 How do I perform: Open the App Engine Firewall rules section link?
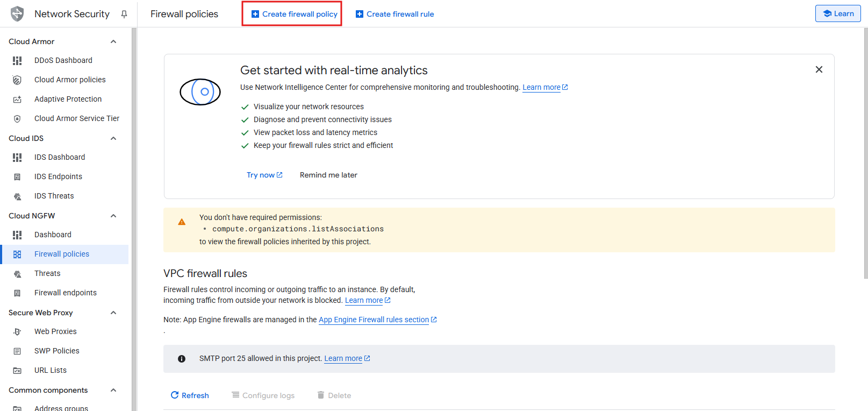coord(374,320)
